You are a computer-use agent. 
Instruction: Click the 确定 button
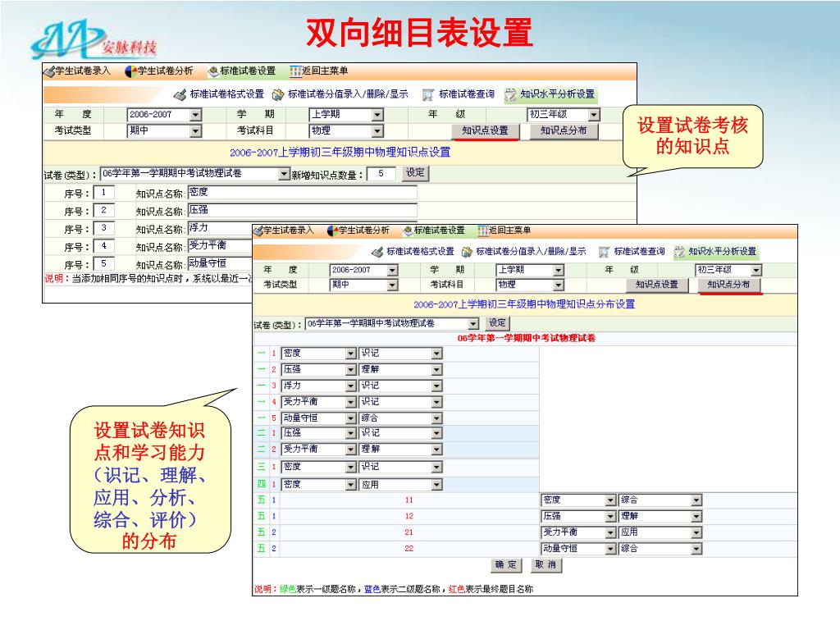click(505, 564)
